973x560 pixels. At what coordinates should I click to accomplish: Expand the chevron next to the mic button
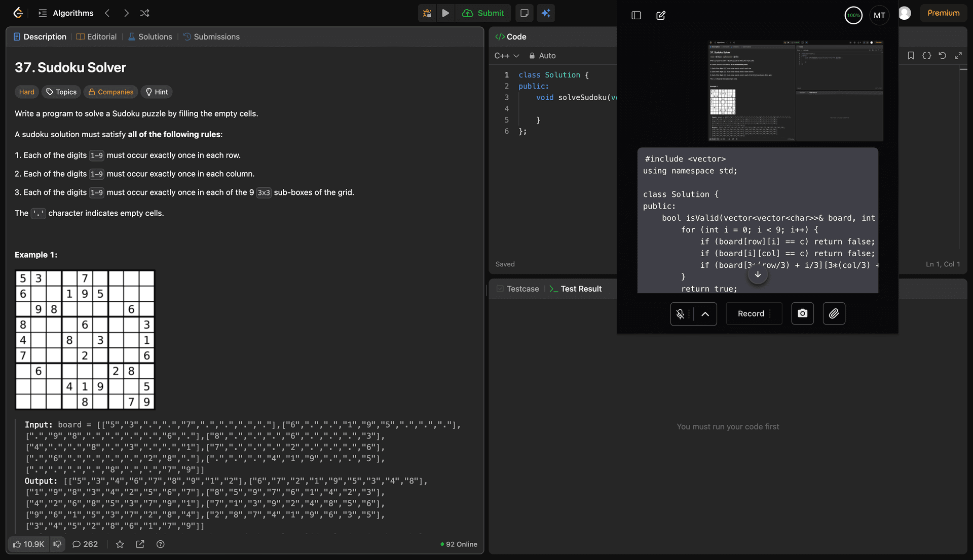[704, 314]
